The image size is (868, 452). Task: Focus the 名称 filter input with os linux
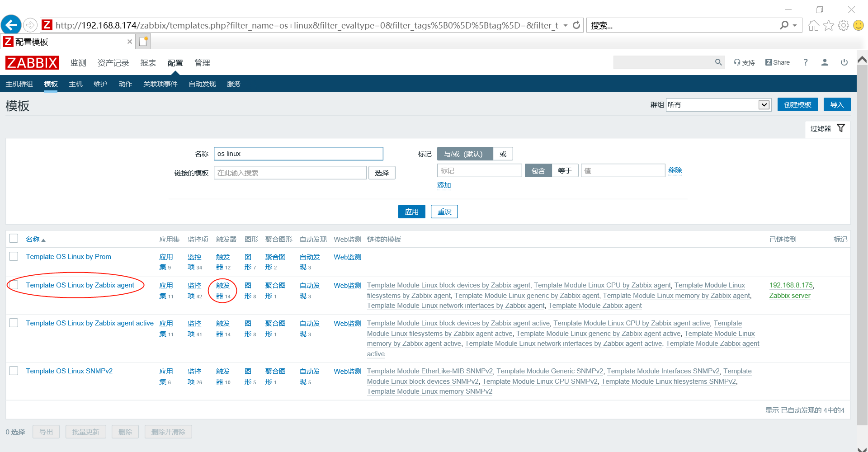click(x=298, y=154)
